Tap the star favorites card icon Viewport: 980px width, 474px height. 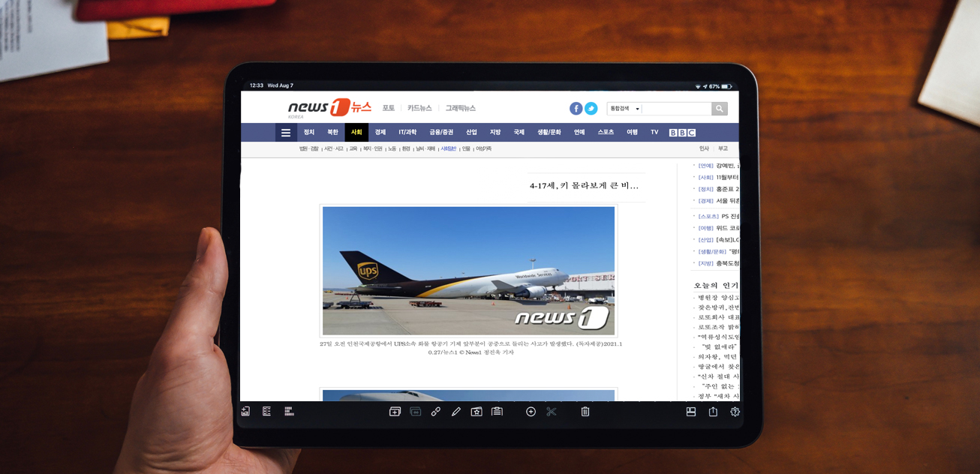click(476, 412)
